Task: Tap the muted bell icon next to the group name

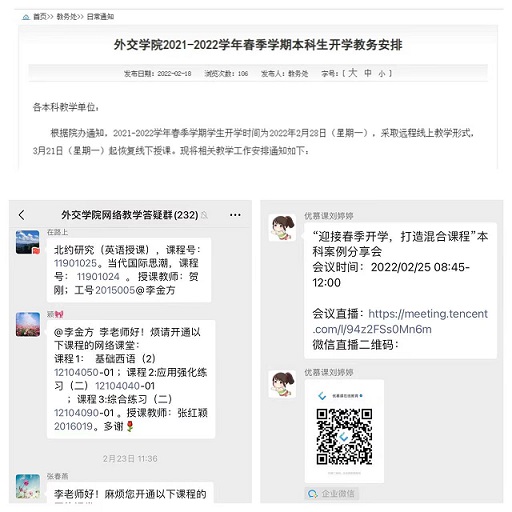Action: point(204,215)
